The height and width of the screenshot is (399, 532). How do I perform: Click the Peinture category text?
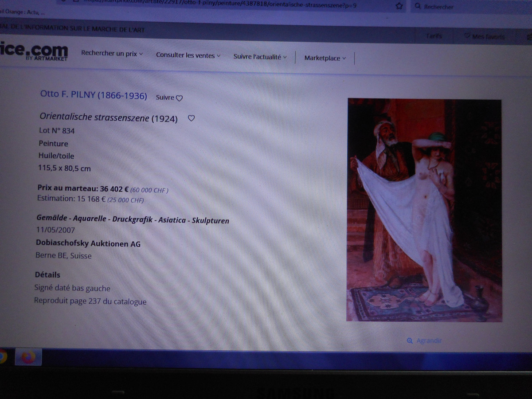[x=53, y=144]
